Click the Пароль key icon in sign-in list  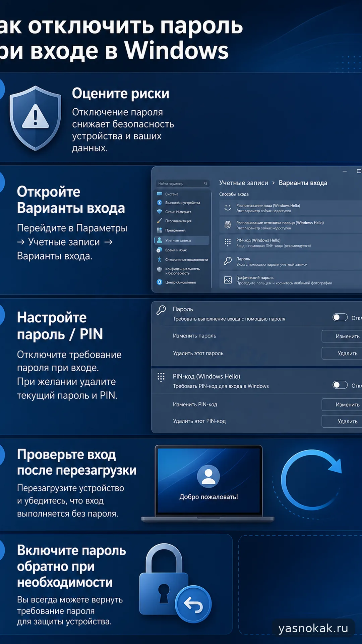228,261
